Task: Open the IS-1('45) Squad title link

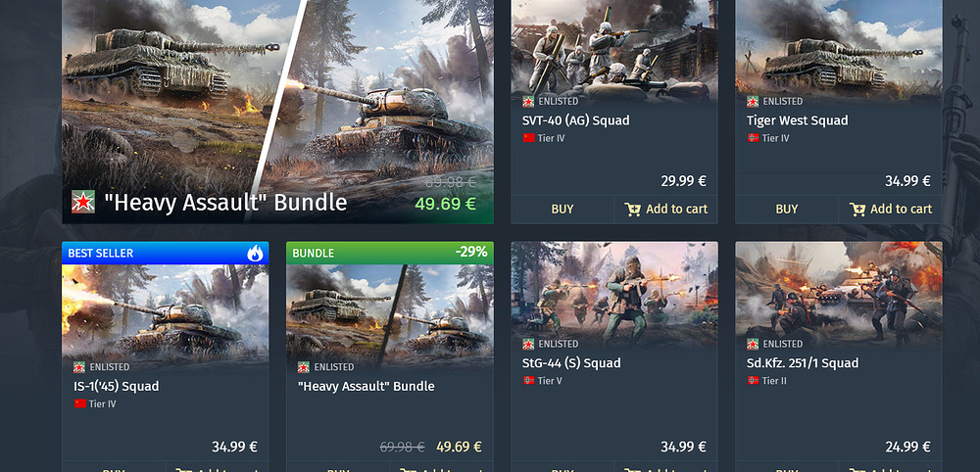Action: point(117,387)
